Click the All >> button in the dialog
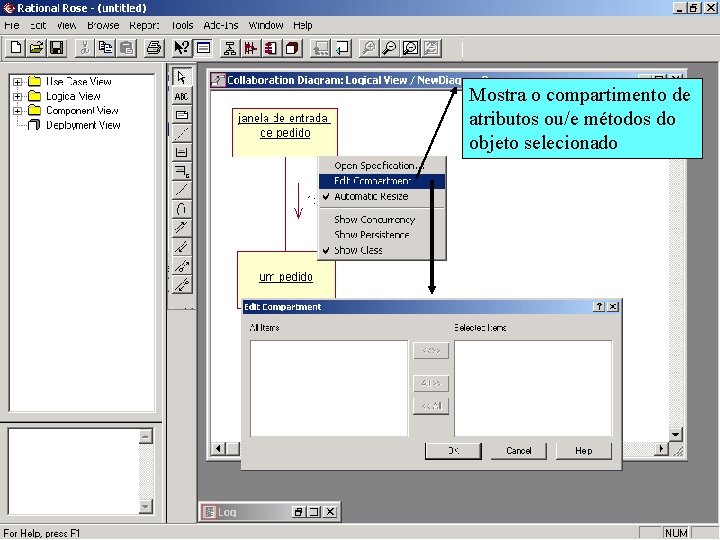Viewport: 720px width, 540px height. tap(431, 383)
